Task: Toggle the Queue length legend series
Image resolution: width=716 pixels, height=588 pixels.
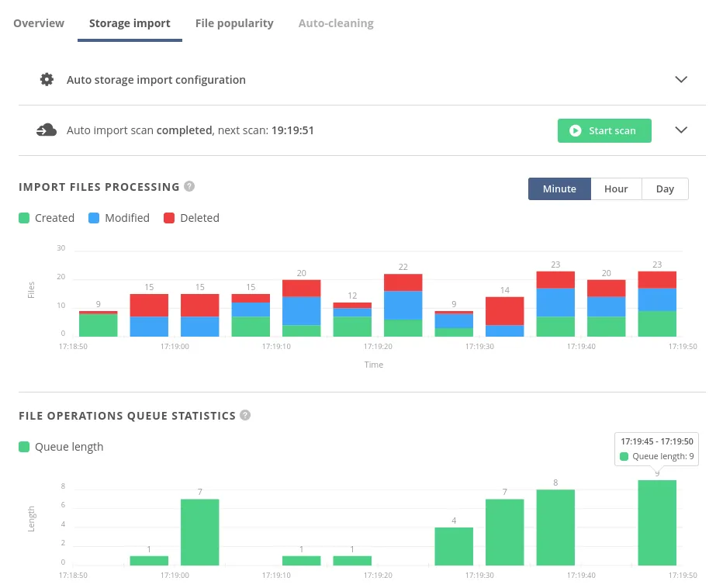Action: 61,447
